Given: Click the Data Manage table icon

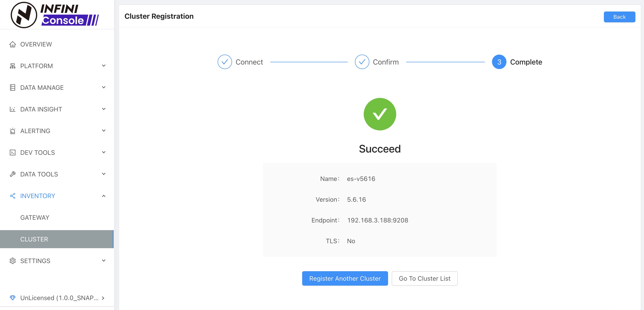Looking at the screenshot, I should 12,88.
